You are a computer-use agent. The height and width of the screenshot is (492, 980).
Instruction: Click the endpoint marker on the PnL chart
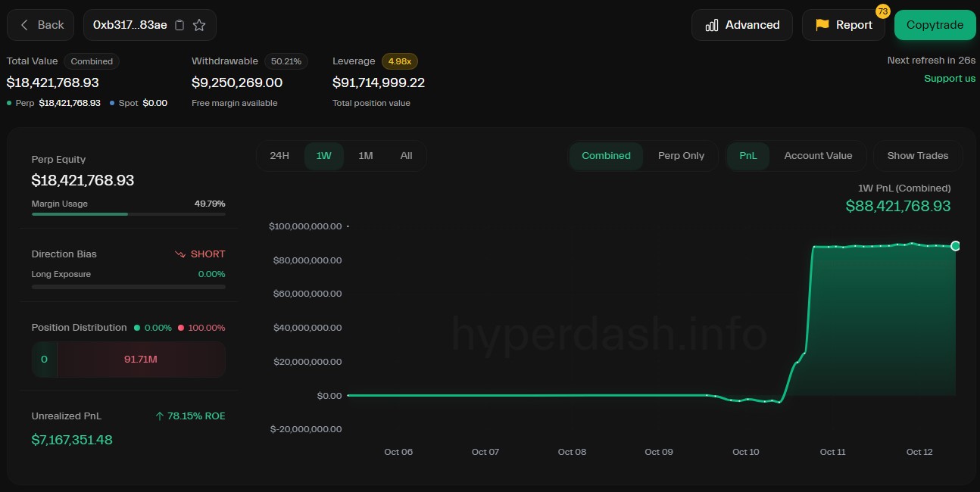[x=955, y=246]
